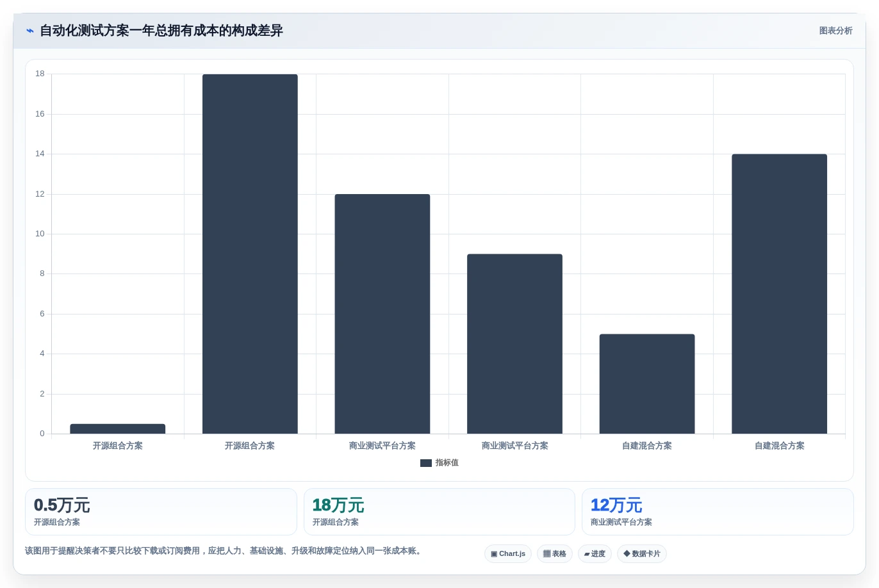Image resolution: width=879 pixels, height=588 pixels.
Task: Click the description text beginning 该图用于提醒决策者
Action: click(225, 551)
